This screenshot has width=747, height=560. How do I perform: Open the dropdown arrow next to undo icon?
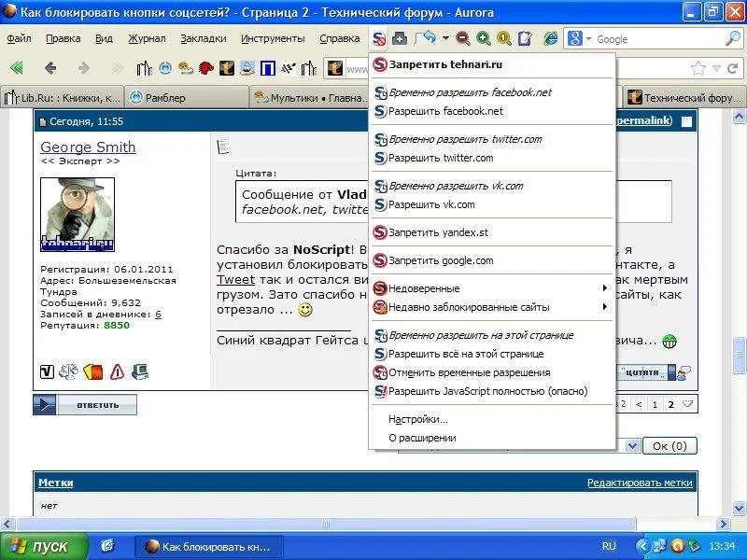pos(445,38)
